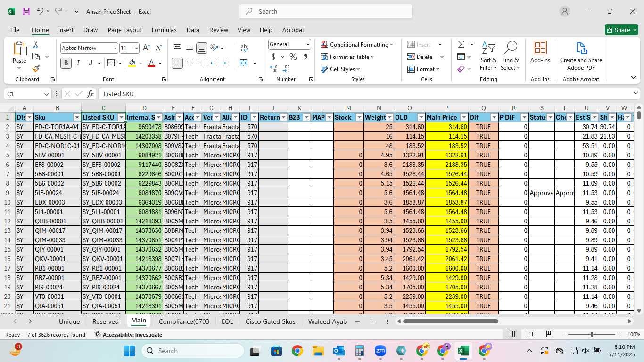Click the Wrap Text icon
Viewport: 644px width, 362px height.
(x=244, y=48)
